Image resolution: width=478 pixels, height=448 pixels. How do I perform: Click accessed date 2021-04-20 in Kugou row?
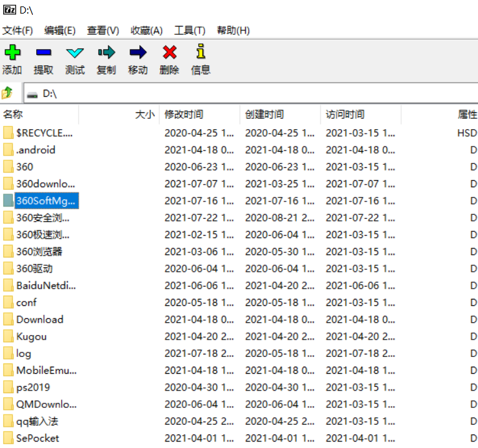point(361,336)
